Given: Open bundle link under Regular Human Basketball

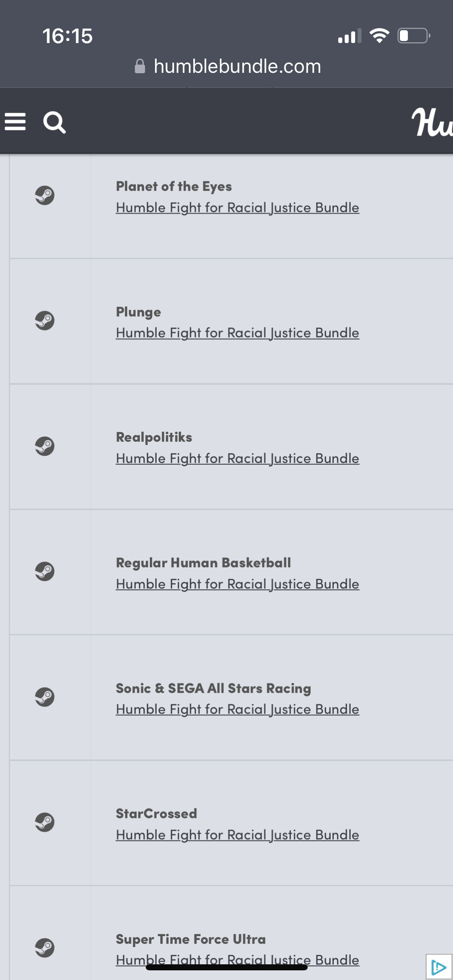Looking at the screenshot, I should 237,584.
